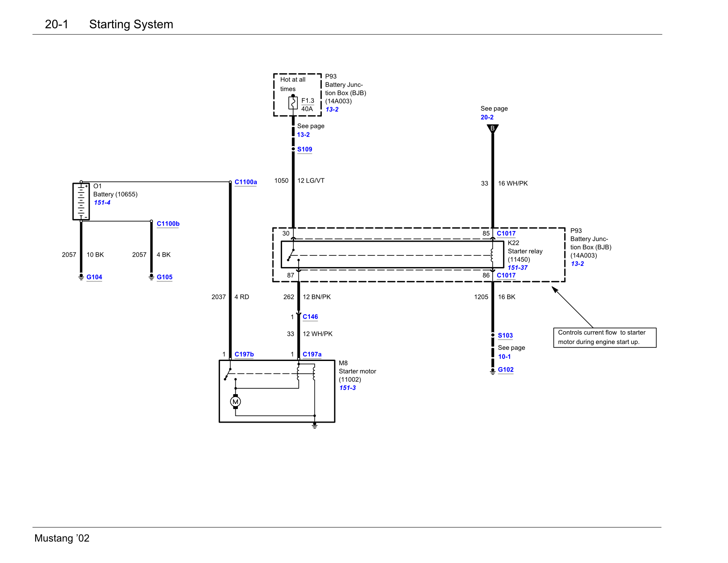This screenshot has width=728, height=563.
Task: Click the triangle B connector marker
Action: 493,128
